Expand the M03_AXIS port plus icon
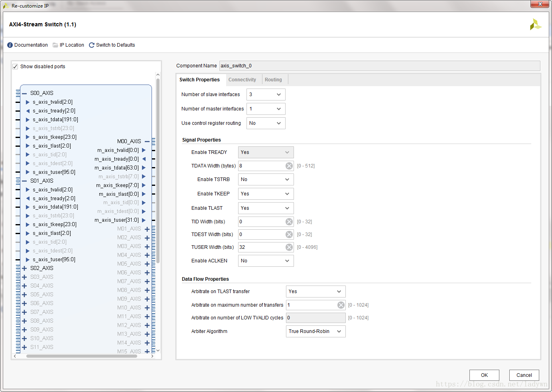This screenshot has width=552, height=392. 147,247
